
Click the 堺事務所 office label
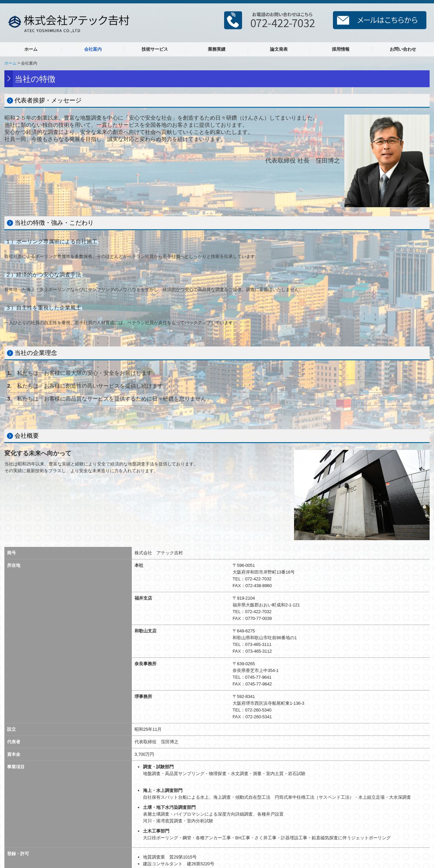[x=143, y=696]
